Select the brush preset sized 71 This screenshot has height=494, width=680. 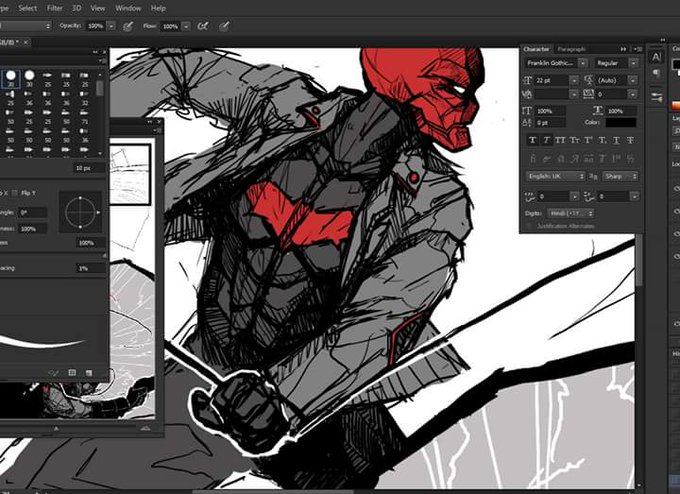(84, 118)
